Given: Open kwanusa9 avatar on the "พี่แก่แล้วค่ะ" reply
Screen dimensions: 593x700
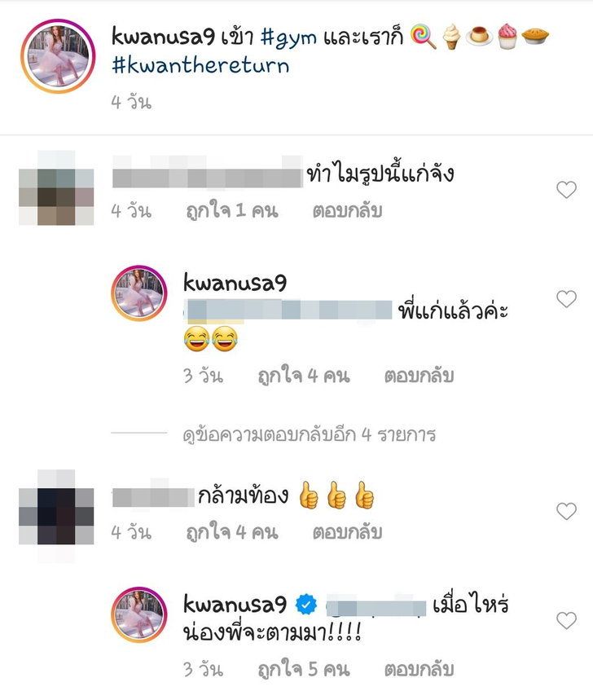Looking at the screenshot, I should 139,293.
